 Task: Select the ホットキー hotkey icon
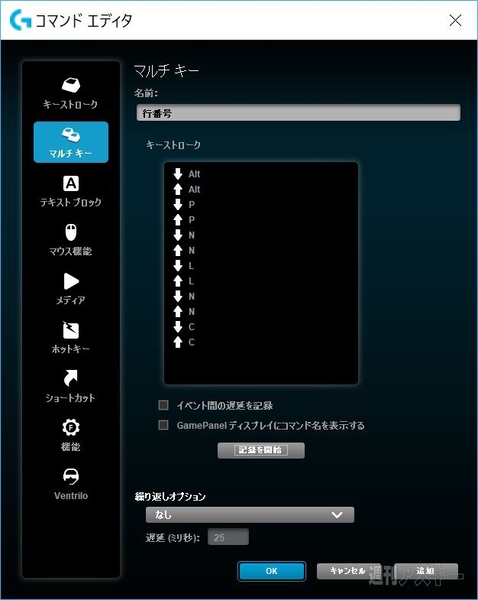pos(71,330)
